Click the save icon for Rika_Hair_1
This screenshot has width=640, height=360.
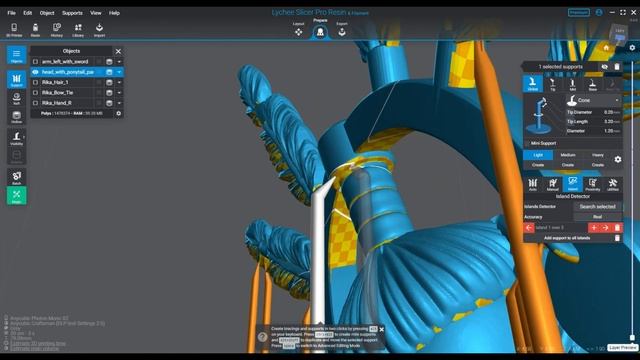click(109, 82)
